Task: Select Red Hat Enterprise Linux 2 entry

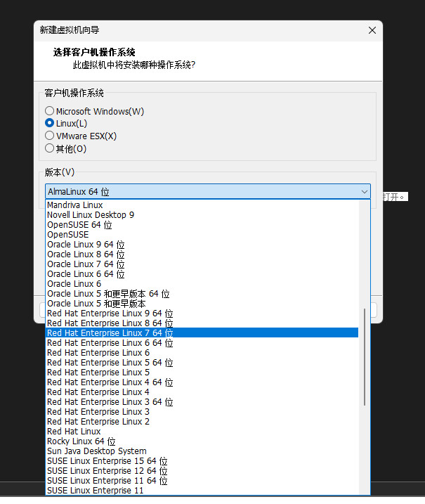Action: coord(98,422)
